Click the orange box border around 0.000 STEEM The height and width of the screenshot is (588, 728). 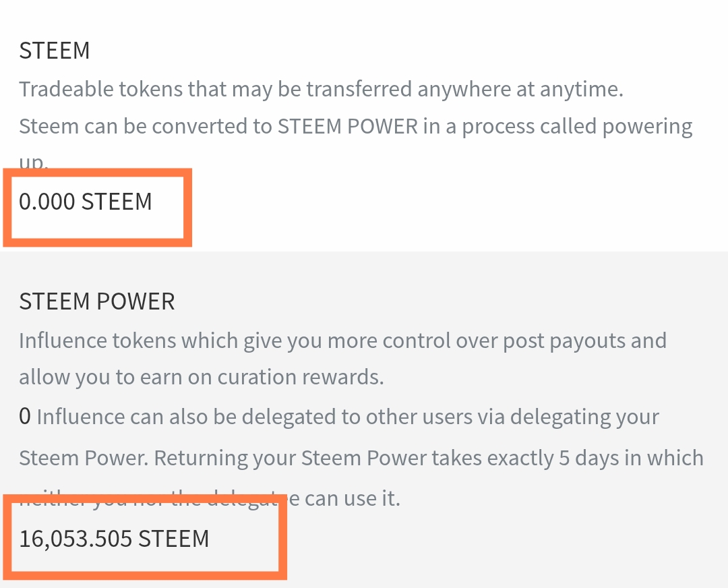pos(98,173)
